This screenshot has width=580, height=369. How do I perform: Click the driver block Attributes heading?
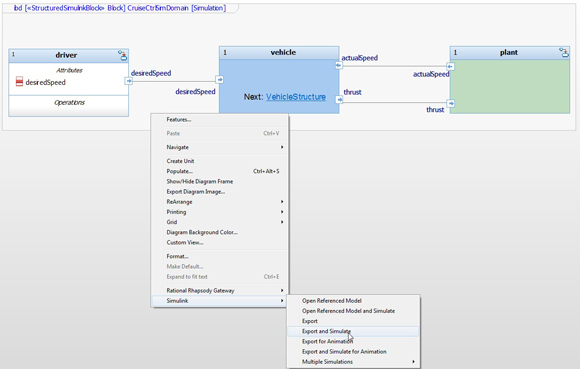[x=69, y=70]
